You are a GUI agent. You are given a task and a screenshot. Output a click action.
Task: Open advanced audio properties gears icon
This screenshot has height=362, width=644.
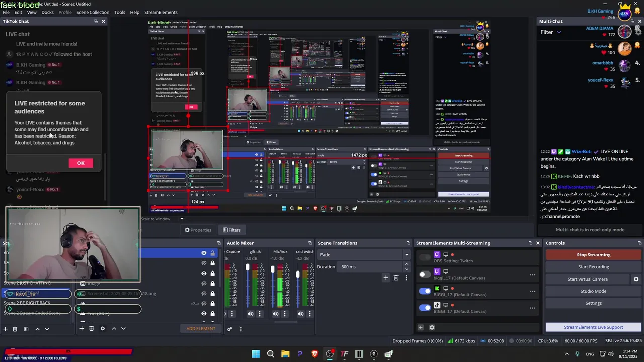(230, 329)
